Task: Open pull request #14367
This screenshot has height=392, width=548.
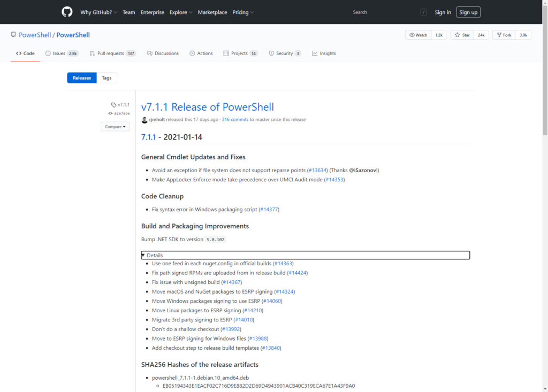Action: pos(232,282)
